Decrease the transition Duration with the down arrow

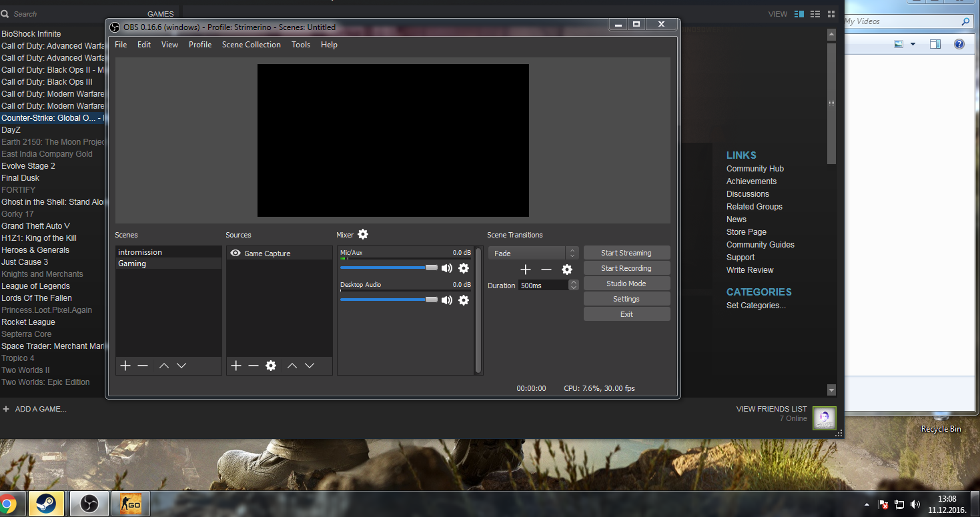coord(574,288)
